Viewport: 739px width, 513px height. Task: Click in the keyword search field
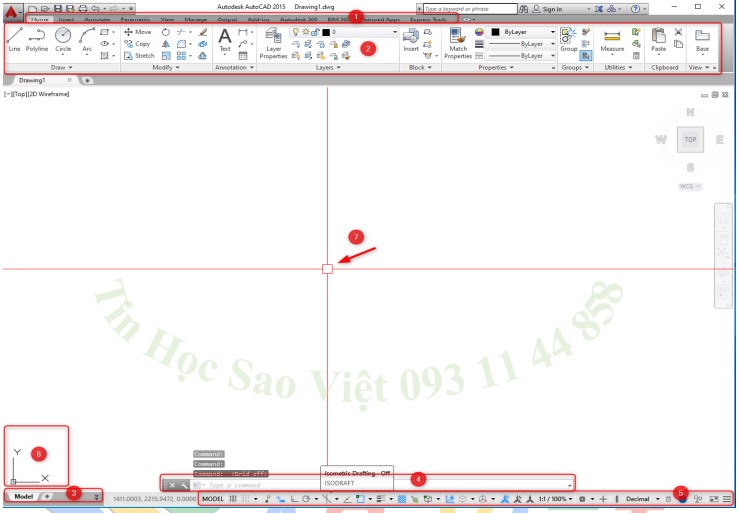tap(470, 9)
